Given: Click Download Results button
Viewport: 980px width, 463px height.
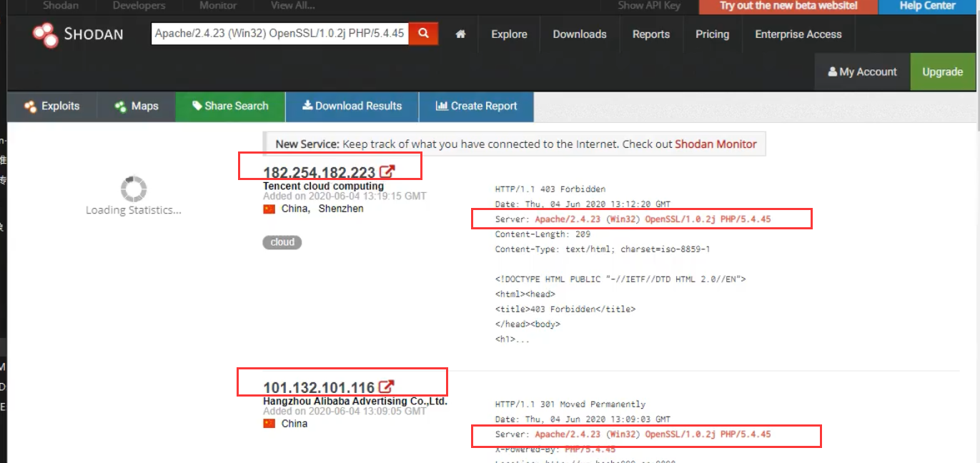Looking at the screenshot, I should pos(352,106).
